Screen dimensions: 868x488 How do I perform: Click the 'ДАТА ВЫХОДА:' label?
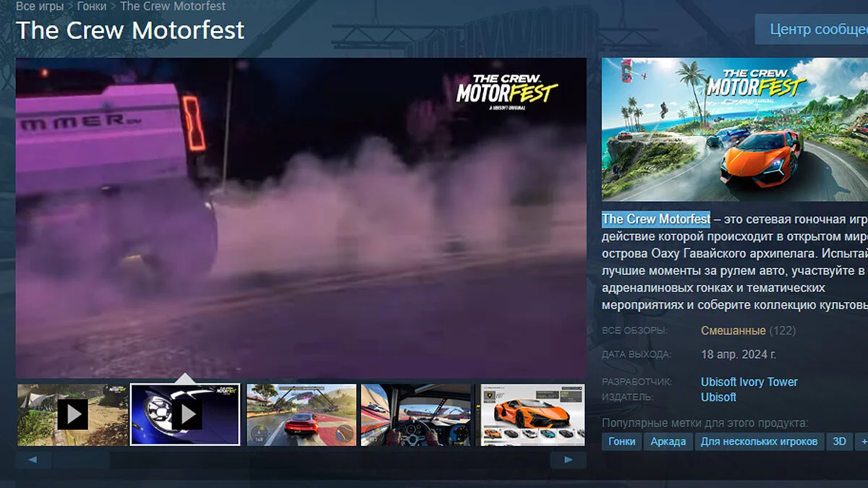pyautogui.click(x=637, y=355)
